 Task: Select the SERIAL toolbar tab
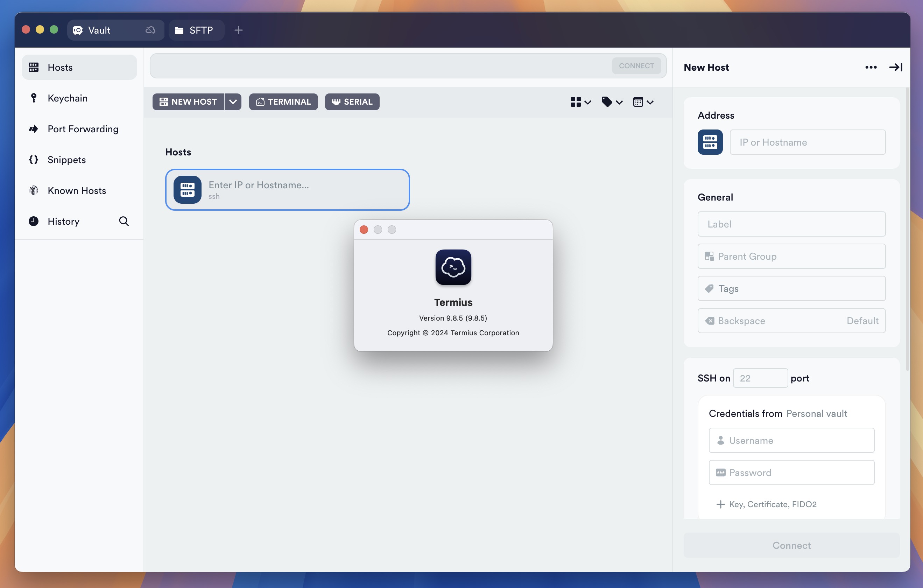click(x=352, y=101)
